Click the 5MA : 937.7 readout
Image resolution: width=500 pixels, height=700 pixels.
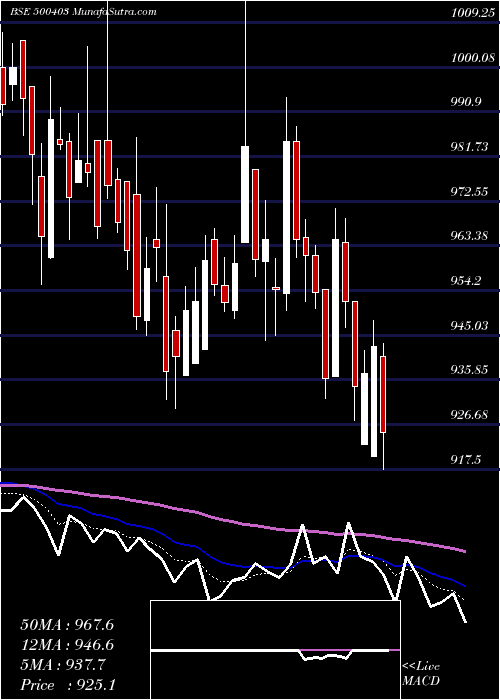click(x=63, y=665)
